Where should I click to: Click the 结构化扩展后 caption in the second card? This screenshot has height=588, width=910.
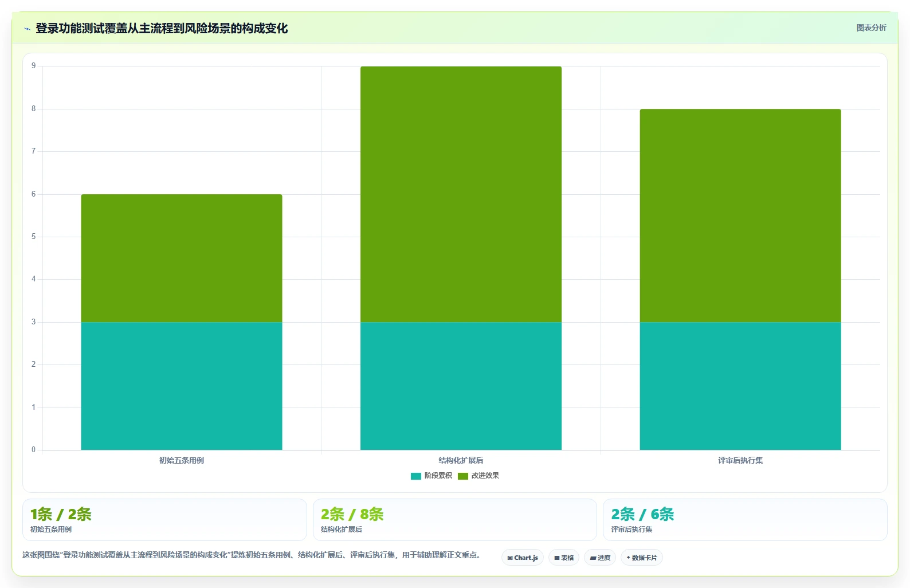tap(342, 530)
